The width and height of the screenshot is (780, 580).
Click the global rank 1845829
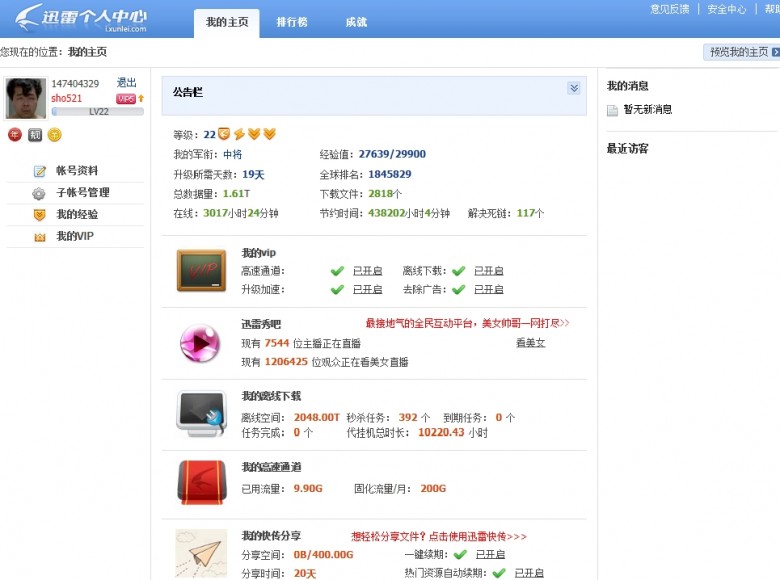point(390,174)
